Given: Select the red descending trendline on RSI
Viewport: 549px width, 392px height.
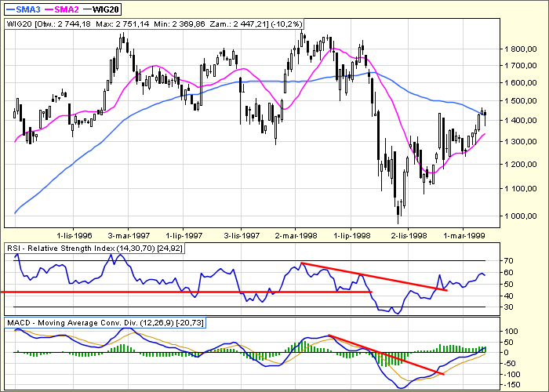Looking at the screenshot, I should coord(374,277).
